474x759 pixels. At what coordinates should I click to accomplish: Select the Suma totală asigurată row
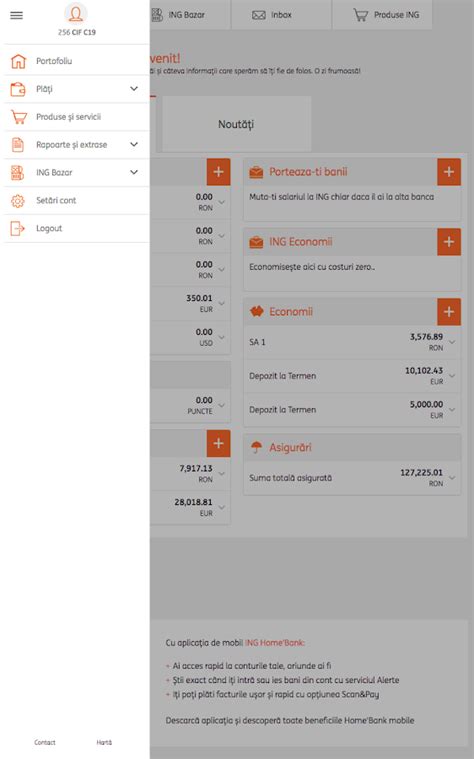click(x=352, y=478)
